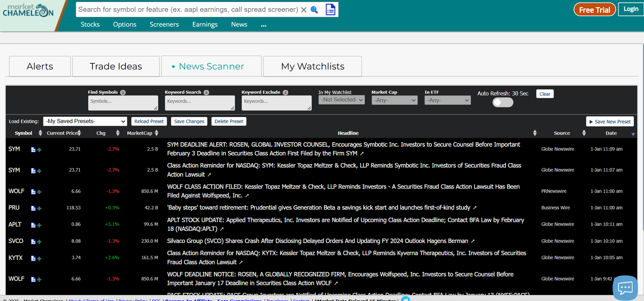Switch to the My Watchlists tab

click(313, 66)
